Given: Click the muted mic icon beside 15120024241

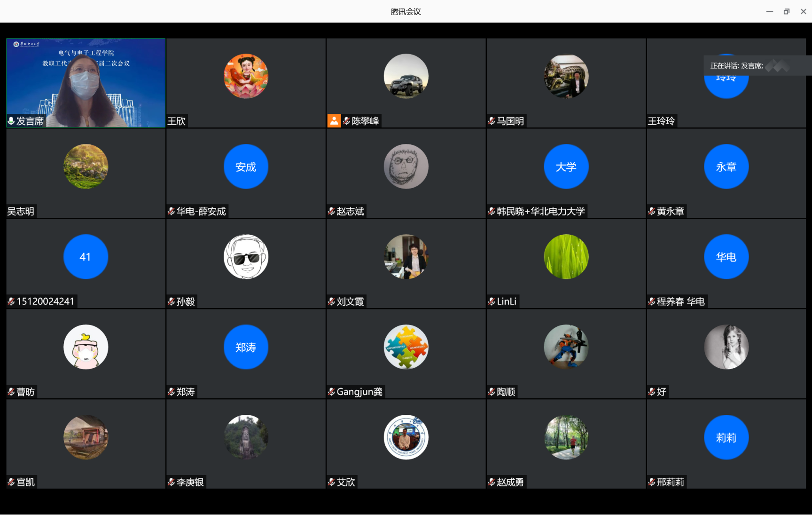Looking at the screenshot, I should click(11, 301).
